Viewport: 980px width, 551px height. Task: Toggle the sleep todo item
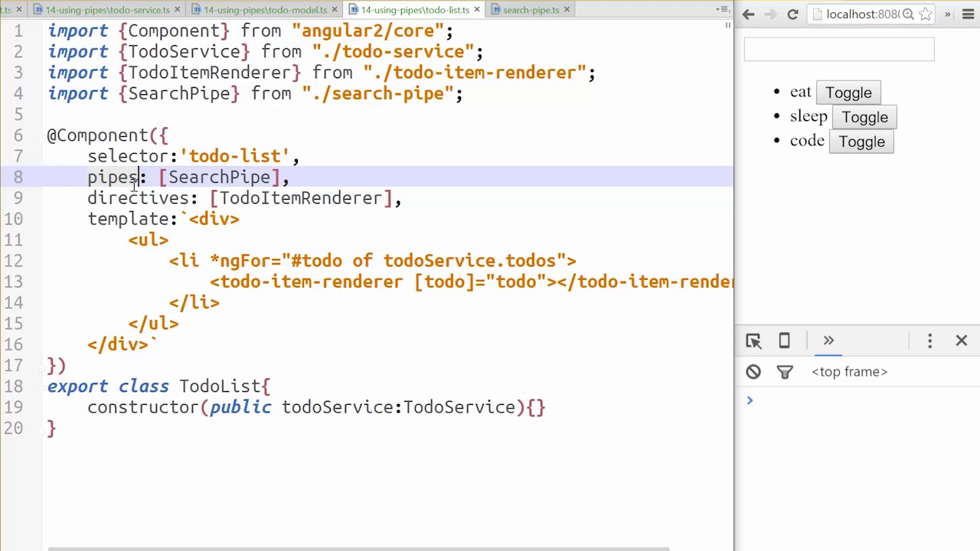click(864, 117)
